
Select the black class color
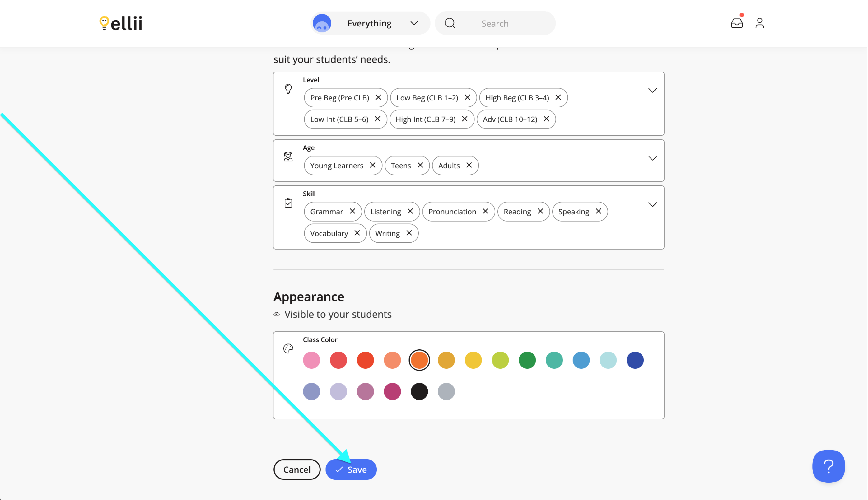tap(419, 392)
